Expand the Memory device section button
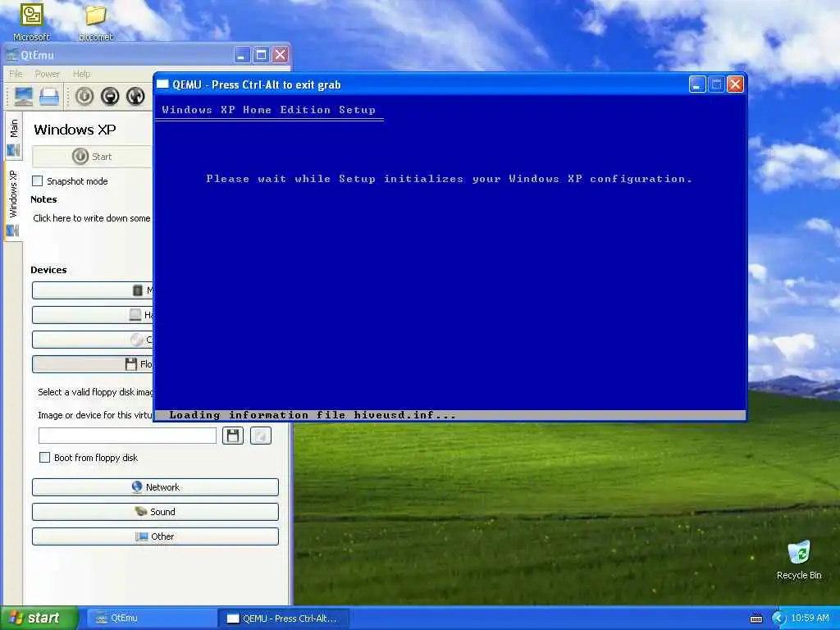The height and width of the screenshot is (630, 840). click(x=92, y=290)
